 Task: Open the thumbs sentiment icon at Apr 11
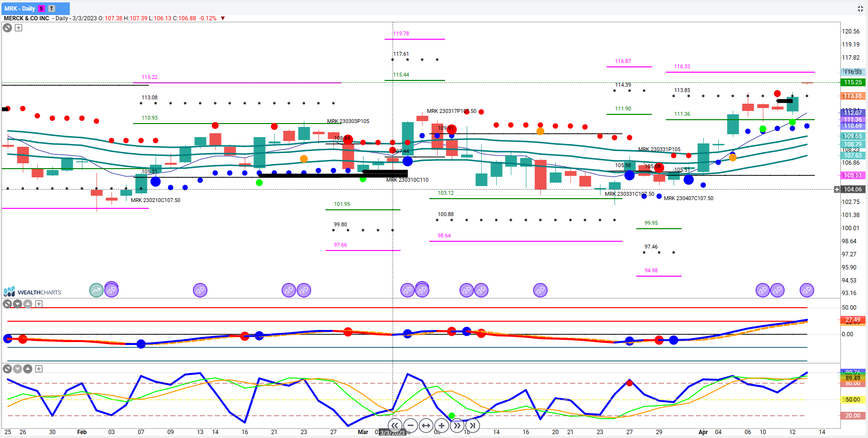[x=777, y=290]
